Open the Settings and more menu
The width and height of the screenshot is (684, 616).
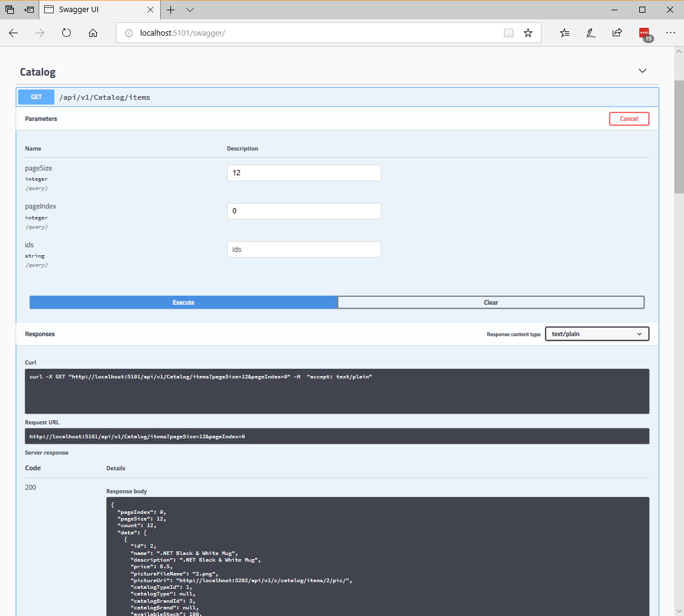671,33
